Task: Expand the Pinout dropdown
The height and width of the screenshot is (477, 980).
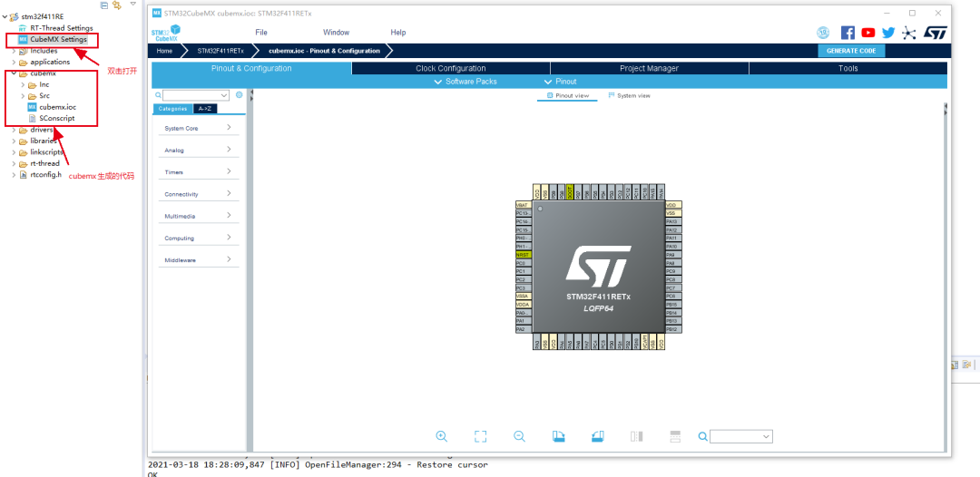Action: click(x=560, y=82)
